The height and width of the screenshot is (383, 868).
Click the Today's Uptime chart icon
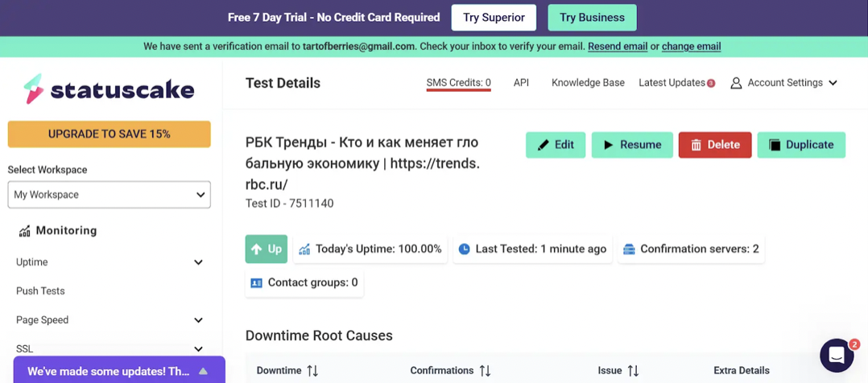304,249
